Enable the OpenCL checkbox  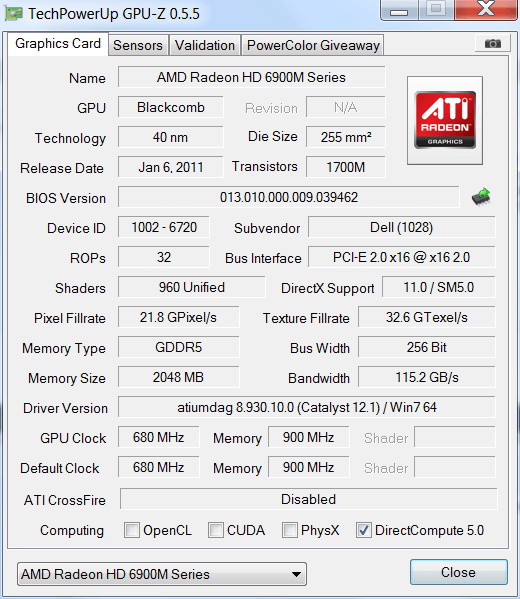132,530
